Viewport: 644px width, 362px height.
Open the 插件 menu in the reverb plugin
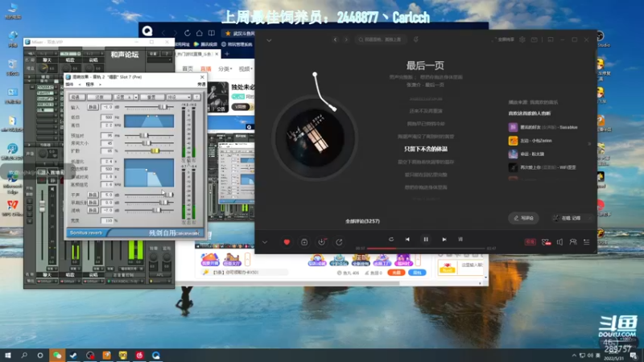[69, 84]
